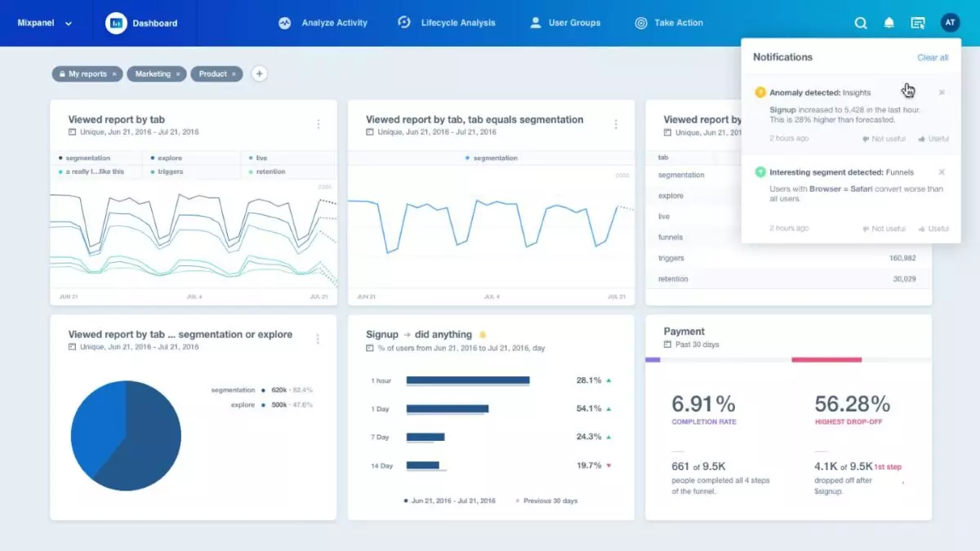
Task: Open the AT user avatar menu
Action: pyautogui.click(x=950, y=23)
